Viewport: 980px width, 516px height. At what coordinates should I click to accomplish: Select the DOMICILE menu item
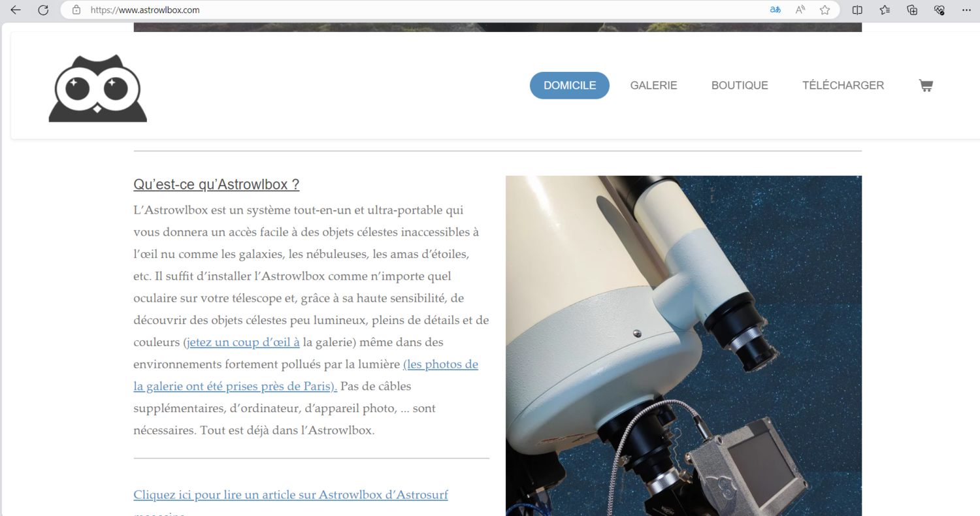570,86
